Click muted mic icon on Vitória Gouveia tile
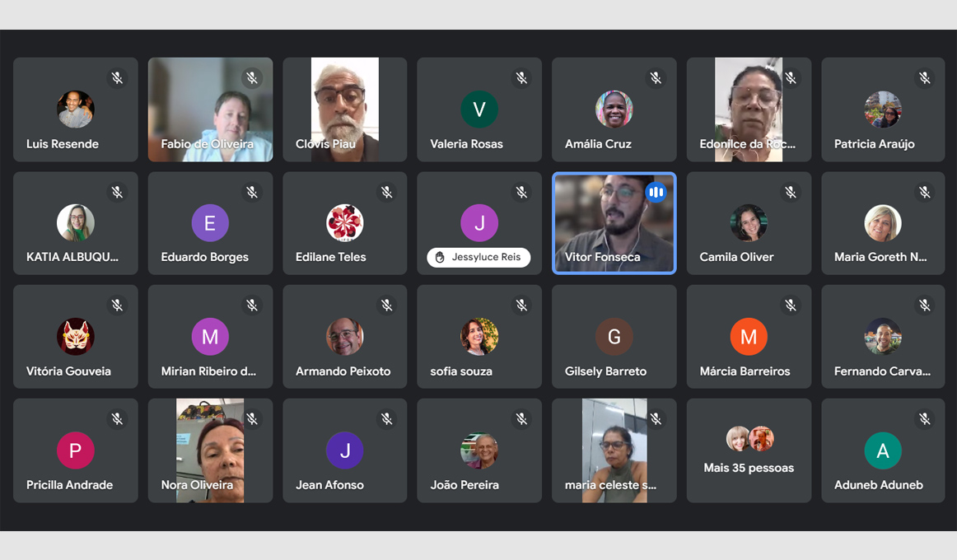This screenshot has height=560, width=957. pyautogui.click(x=117, y=305)
